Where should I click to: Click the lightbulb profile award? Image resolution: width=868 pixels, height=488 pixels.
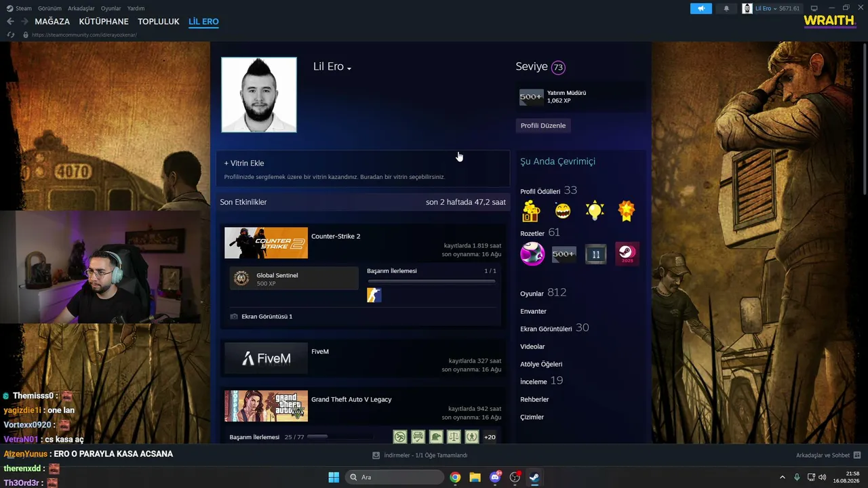(x=595, y=211)
